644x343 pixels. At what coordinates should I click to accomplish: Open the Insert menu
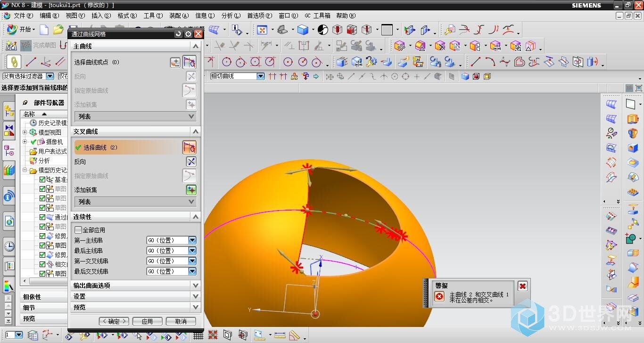101,16
